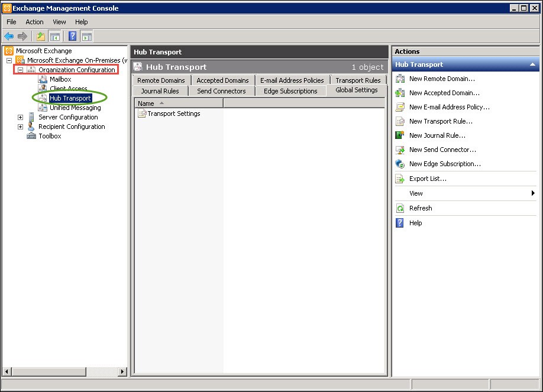The image size is (543, 392).
Task: Select the Mailbox tree item
Action: 60,79
